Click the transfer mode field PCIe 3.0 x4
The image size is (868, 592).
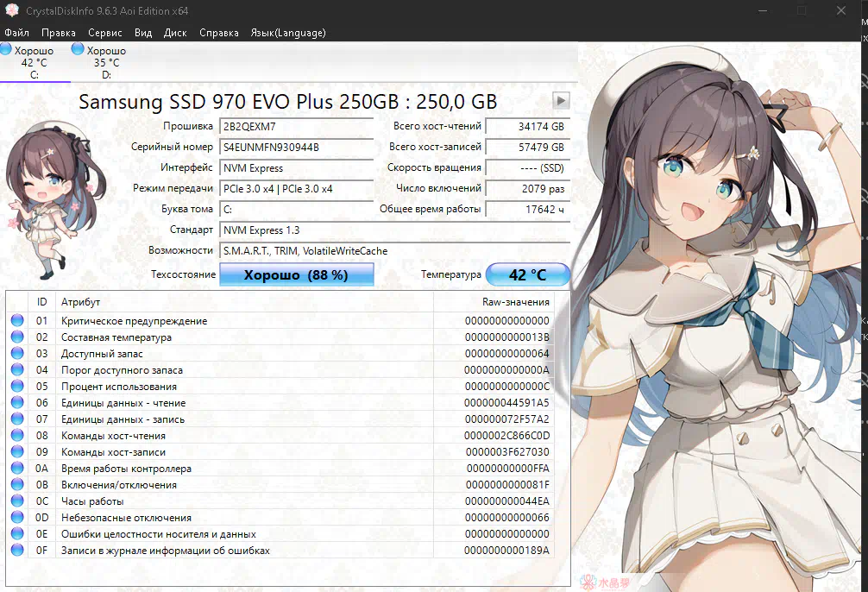tap(297, 189)
